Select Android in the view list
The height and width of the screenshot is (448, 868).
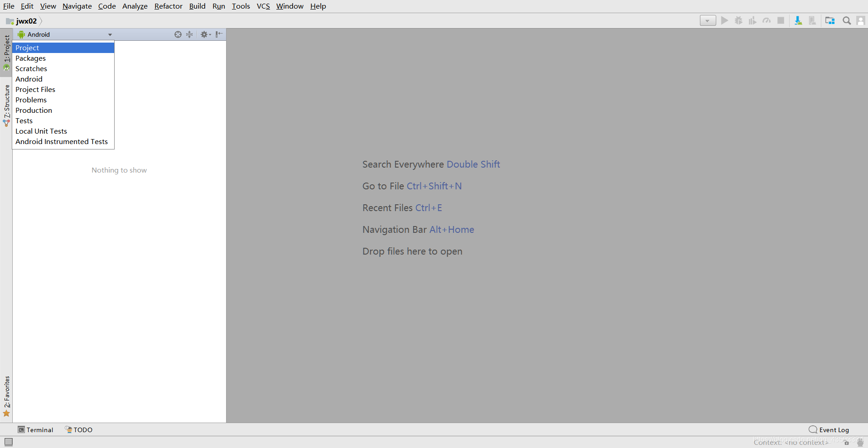pos(63,79)
